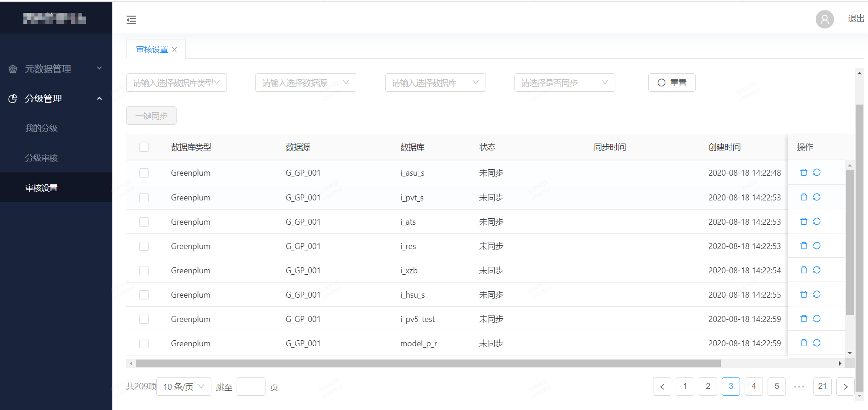Collapse the sidebar with the hamburger icon
This screenshot has width=868, height=410.
[x=131, y=20]
